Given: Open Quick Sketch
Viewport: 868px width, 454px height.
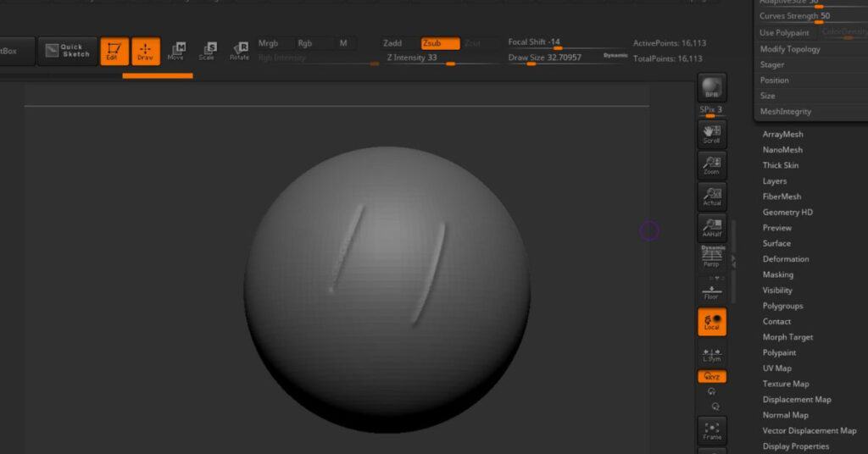Looking at the screenshot, I should click(x=68, y=51).
